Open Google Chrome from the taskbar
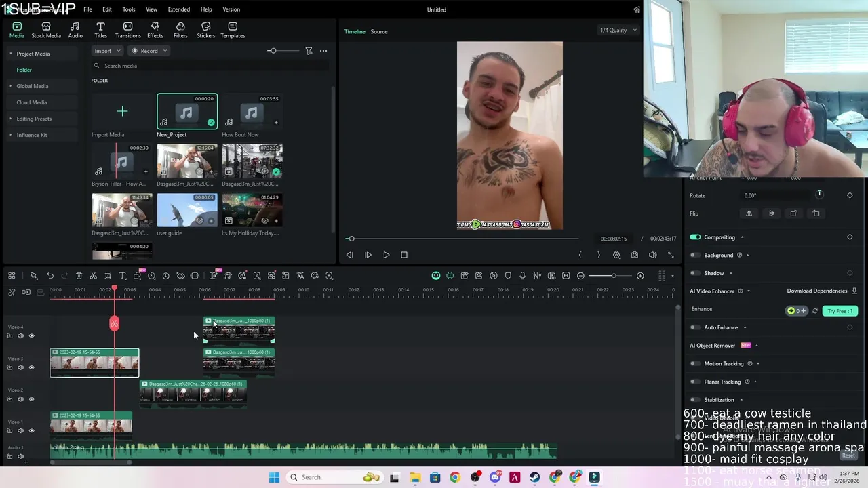Viewport: 868px width, 488px height. coord(454,477)
